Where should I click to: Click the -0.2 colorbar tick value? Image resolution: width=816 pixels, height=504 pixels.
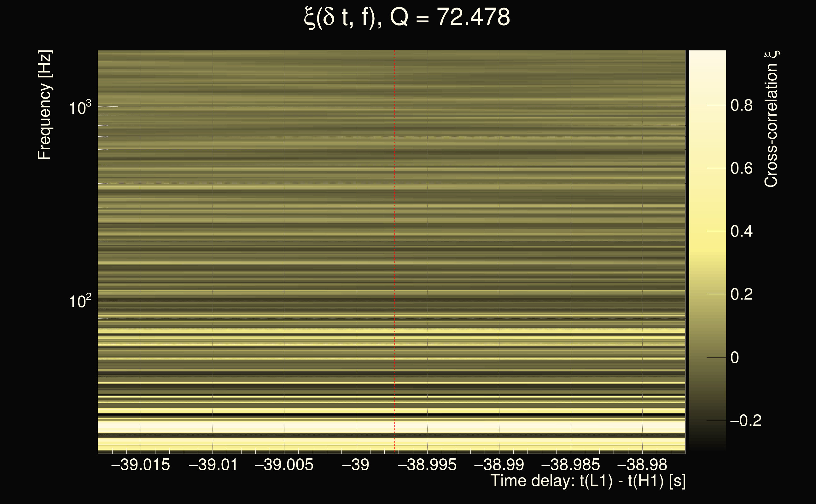pyautogui.click(x=746, y=421)
